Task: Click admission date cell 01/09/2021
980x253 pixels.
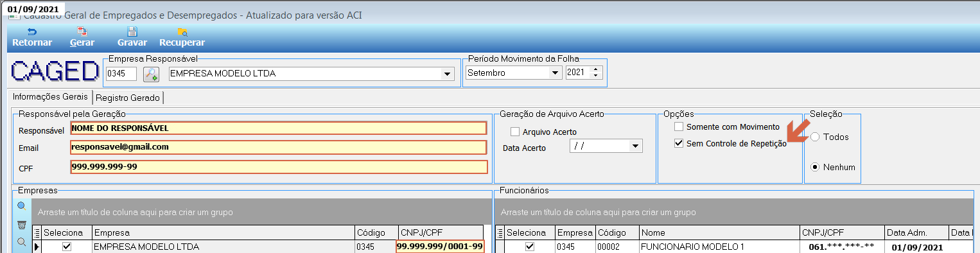Action: point(916,247)
